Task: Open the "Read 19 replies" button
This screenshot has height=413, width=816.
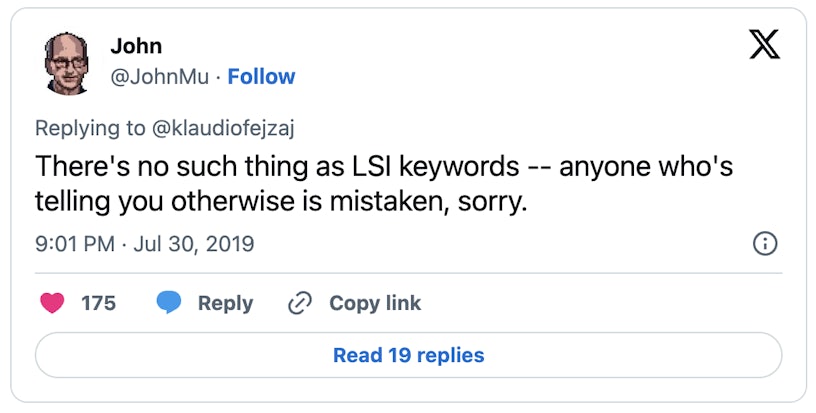Action: coord(408,355)
